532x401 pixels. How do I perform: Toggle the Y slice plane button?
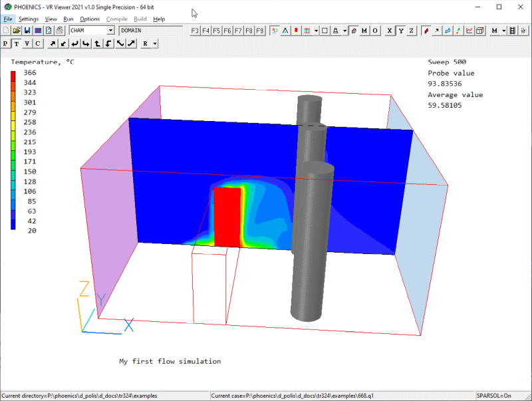coord(401,31)
